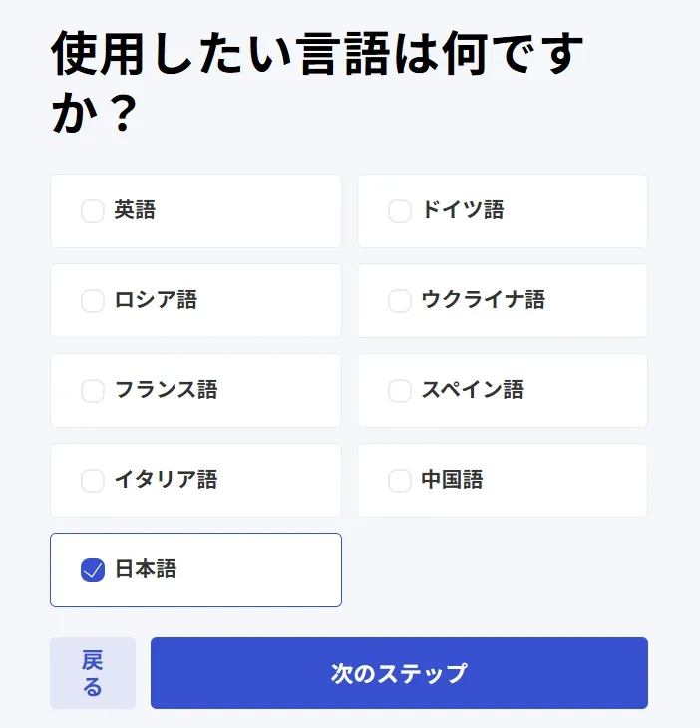The height and width of the screenshot is (728, 700).
Task: Click the 英語 label text
Action: pos(135,210)
